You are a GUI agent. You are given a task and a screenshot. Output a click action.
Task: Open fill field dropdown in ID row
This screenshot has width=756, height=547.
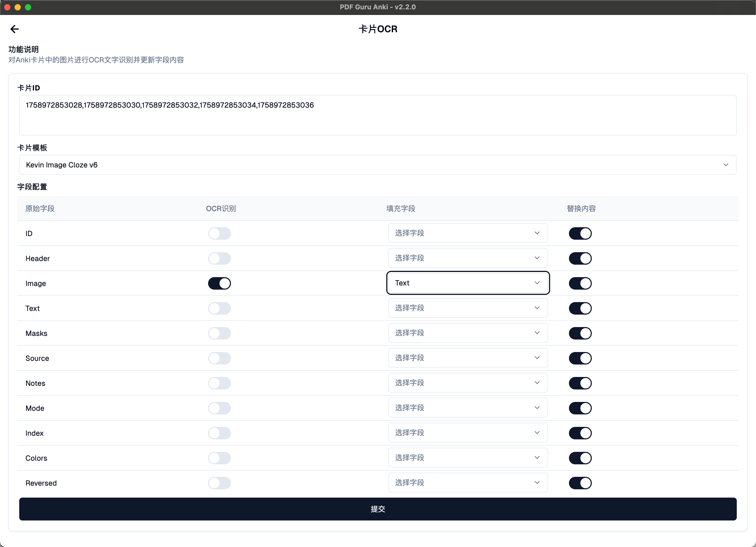click(468, 233)
